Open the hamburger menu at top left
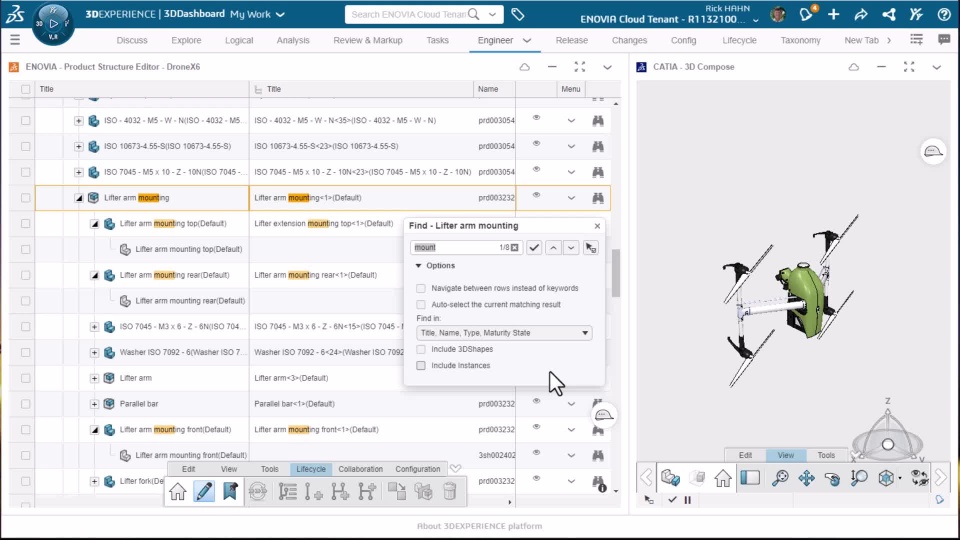Screen dimensions: 960x540 point(15,40)
